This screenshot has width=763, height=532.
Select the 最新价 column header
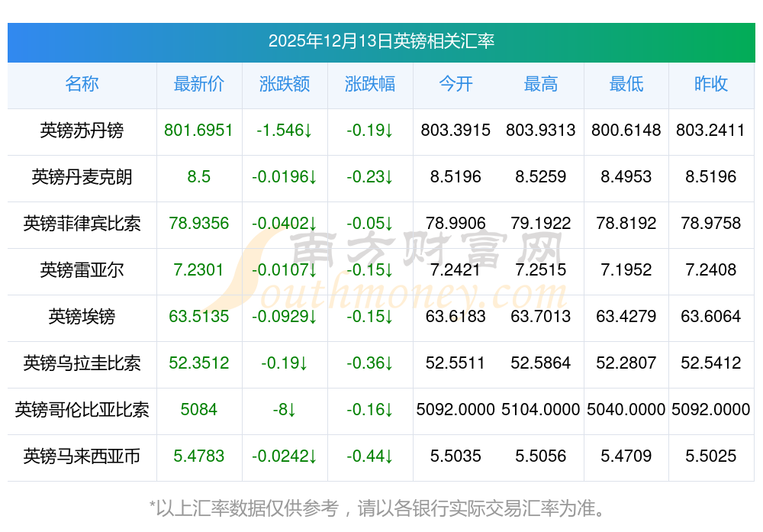(198, 84)
